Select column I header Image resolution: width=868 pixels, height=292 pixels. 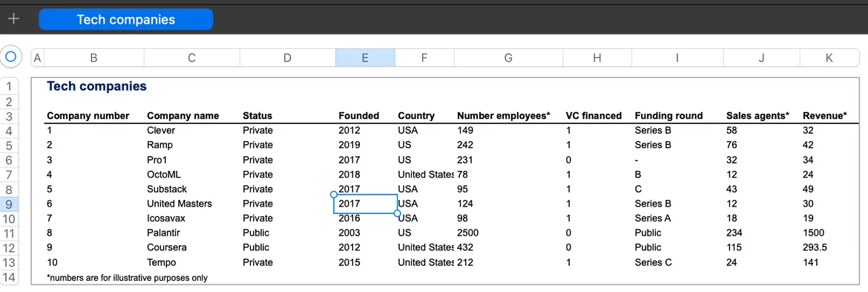tap(677, 58)
